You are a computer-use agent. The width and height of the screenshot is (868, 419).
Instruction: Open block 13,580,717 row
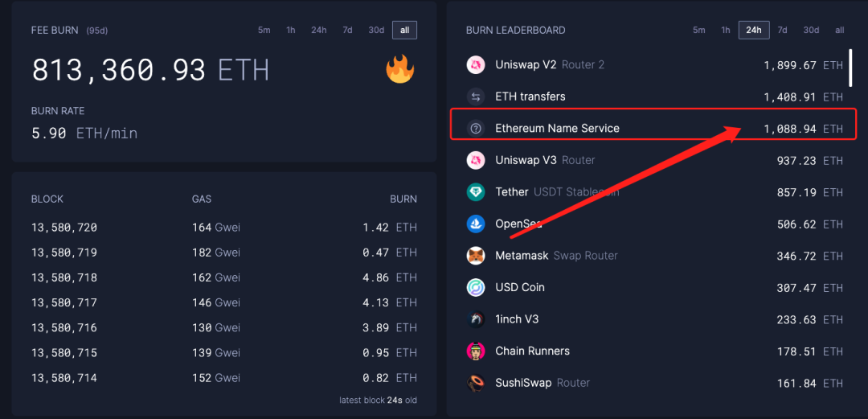click(64, 302)
